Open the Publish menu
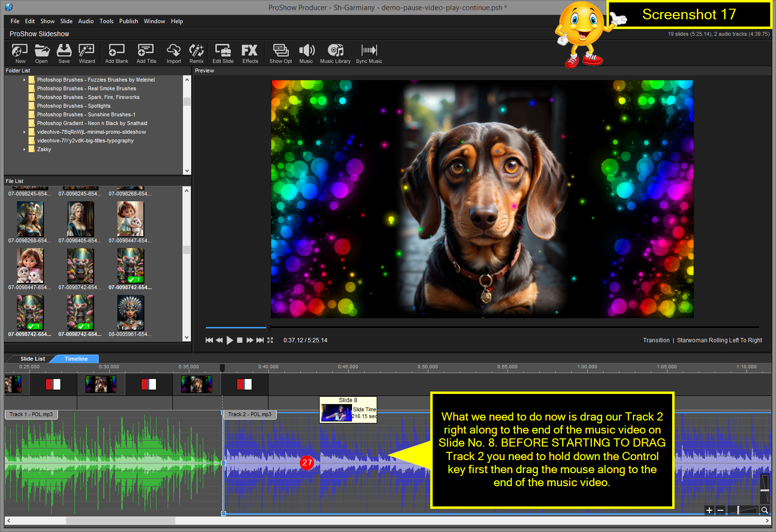This screenshot has width=776, height=532. coord(128,21)
